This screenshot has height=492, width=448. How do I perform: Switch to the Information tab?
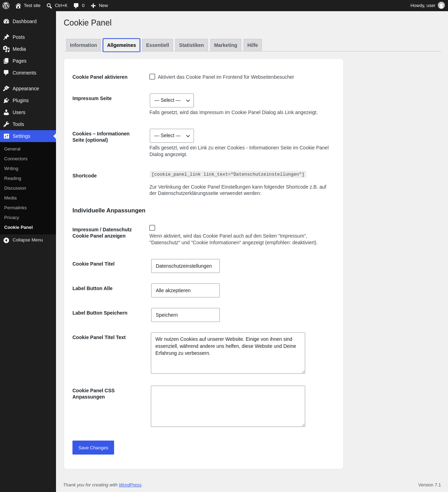83,45
